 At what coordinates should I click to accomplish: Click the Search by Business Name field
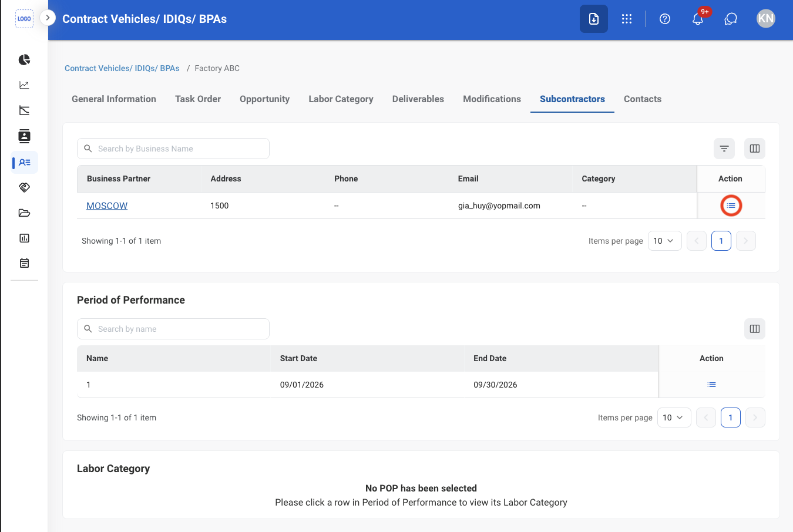(x=173, y=149)
